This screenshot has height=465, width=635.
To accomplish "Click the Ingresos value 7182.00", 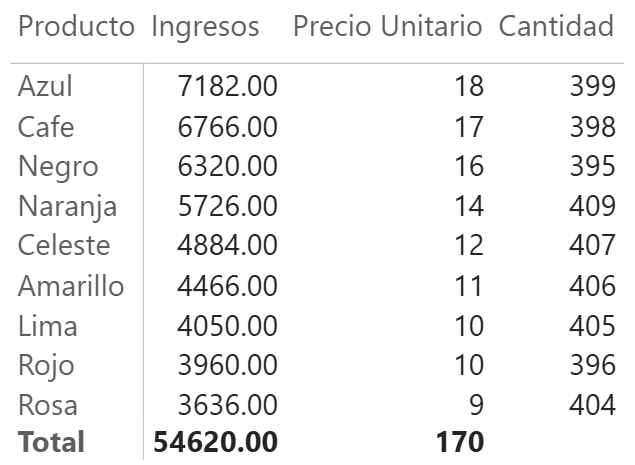I will 227,87.
